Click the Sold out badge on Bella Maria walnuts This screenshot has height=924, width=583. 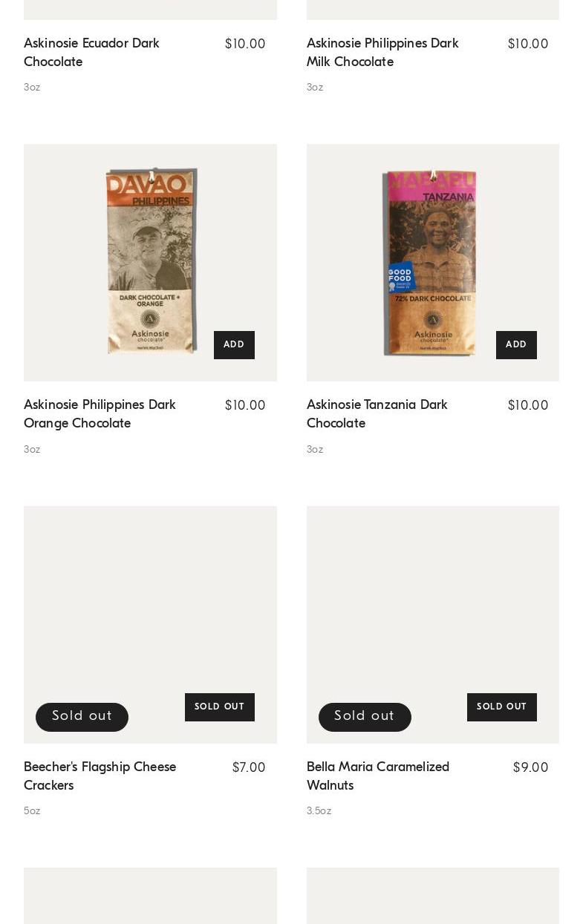click(x=365, y=717)
